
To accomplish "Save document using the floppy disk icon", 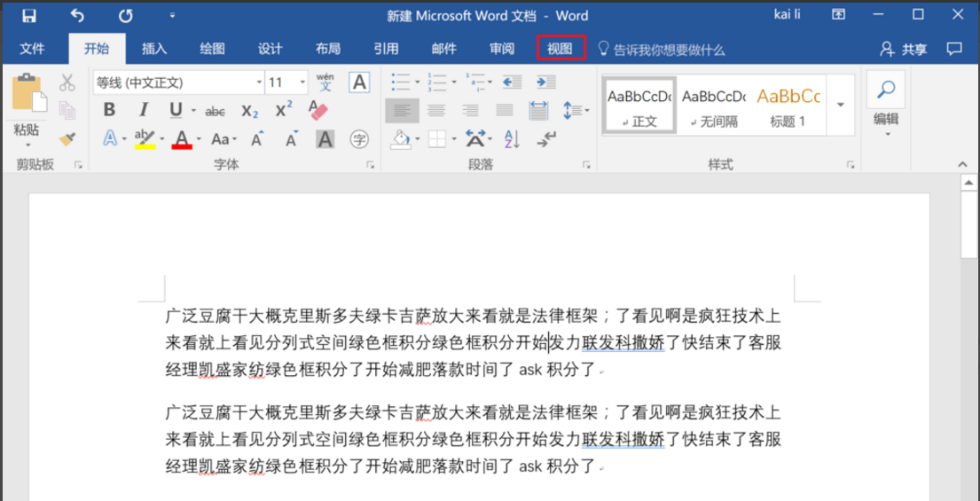I will click(x=28, y=15).
